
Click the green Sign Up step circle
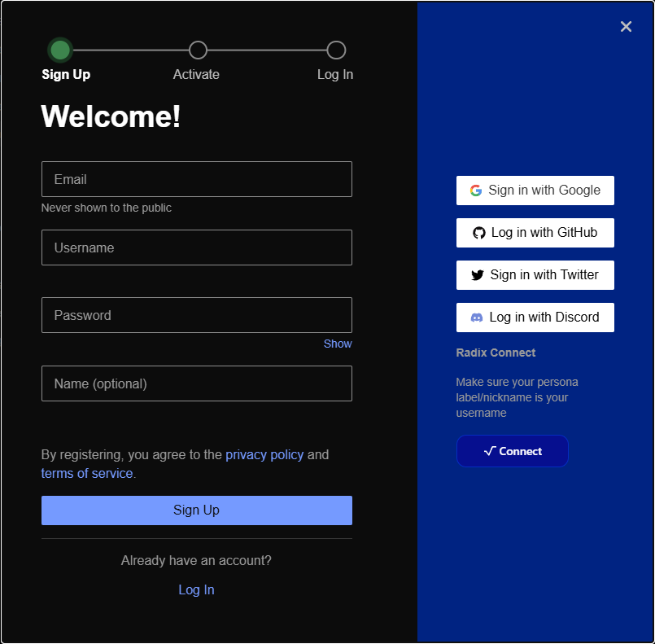coord(60,50)
